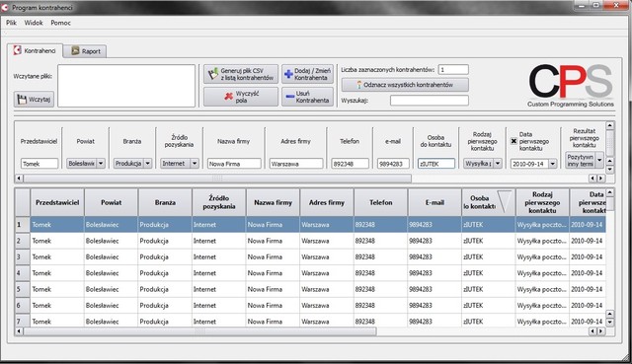This screenshot has width=632, height=364.
Task: Click the Branża table column header
Action: [x=165, y=202]
